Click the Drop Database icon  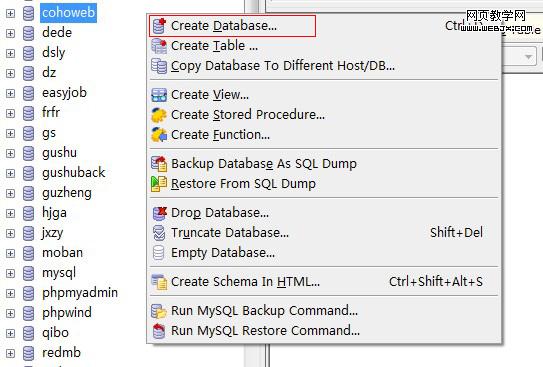(159, 213)
